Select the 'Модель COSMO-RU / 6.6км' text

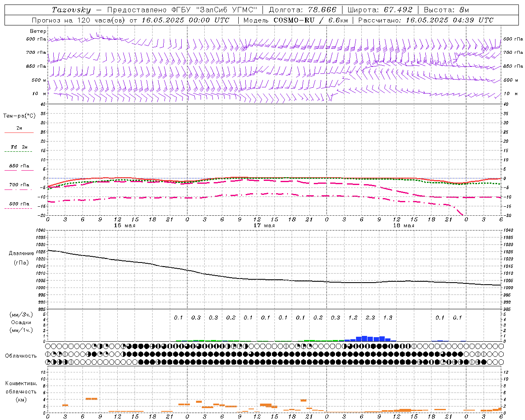tap(296, 20)
